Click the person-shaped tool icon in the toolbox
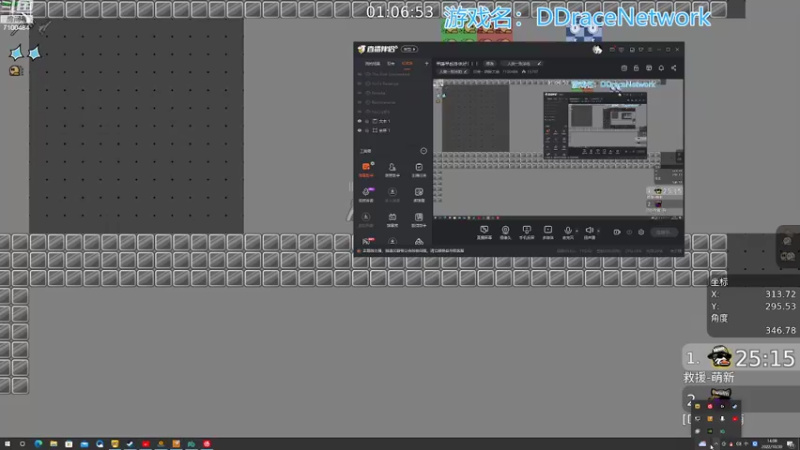 392,169
